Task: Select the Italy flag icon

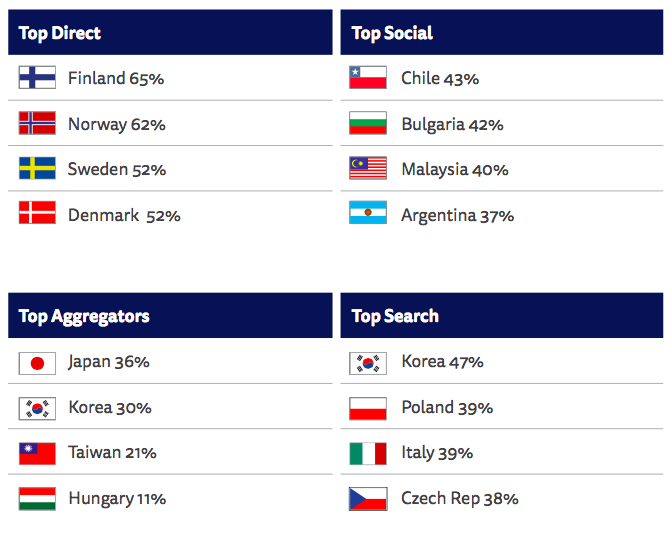Action: (x=368, y=452)
